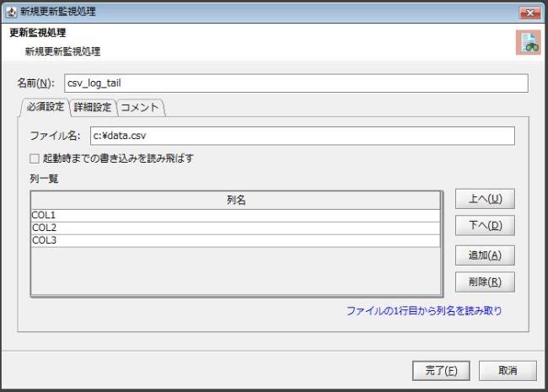The width and height of the screenshot is (548, 392).
Task: Click the binoculars document icon in the header
Action: pos(527,45)
